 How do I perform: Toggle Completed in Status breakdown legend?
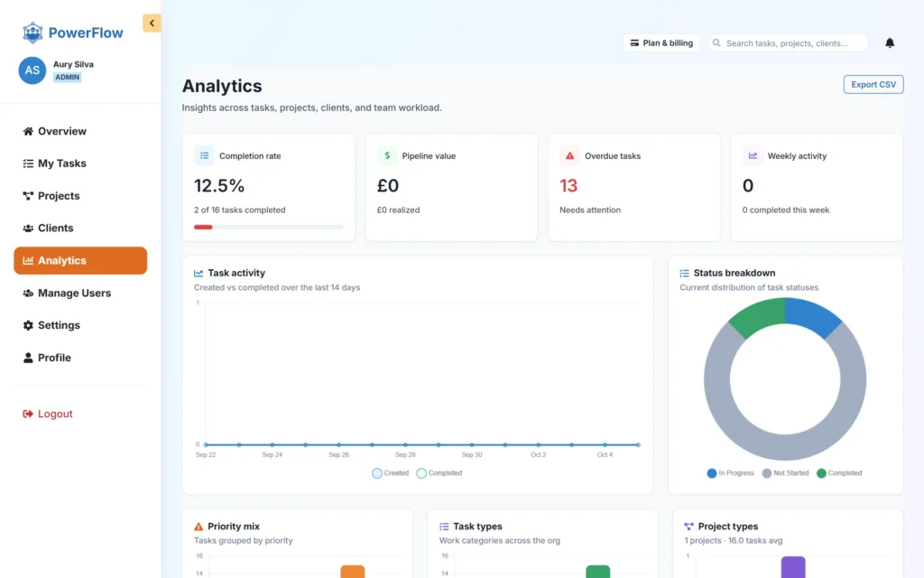coord(839,473)
